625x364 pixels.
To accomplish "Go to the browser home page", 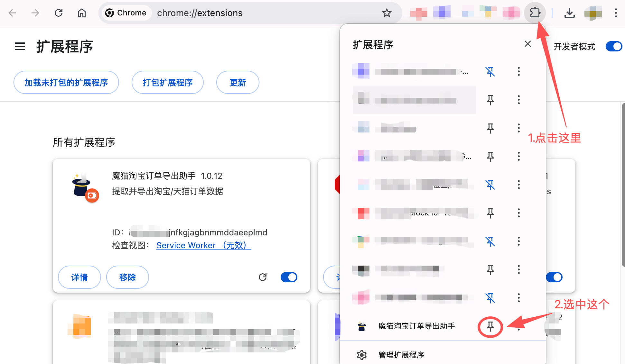I will pyautogui.click(x=82, y=13).
